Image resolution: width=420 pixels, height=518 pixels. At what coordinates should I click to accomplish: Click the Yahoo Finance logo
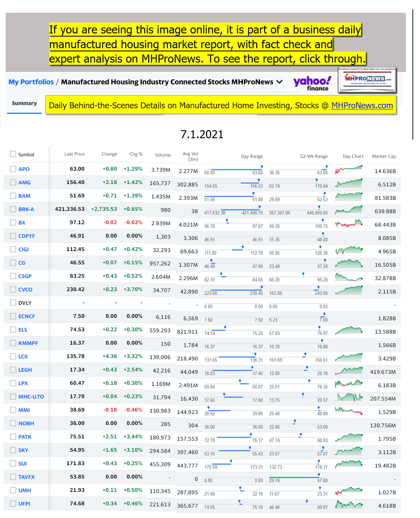(312, 83)
